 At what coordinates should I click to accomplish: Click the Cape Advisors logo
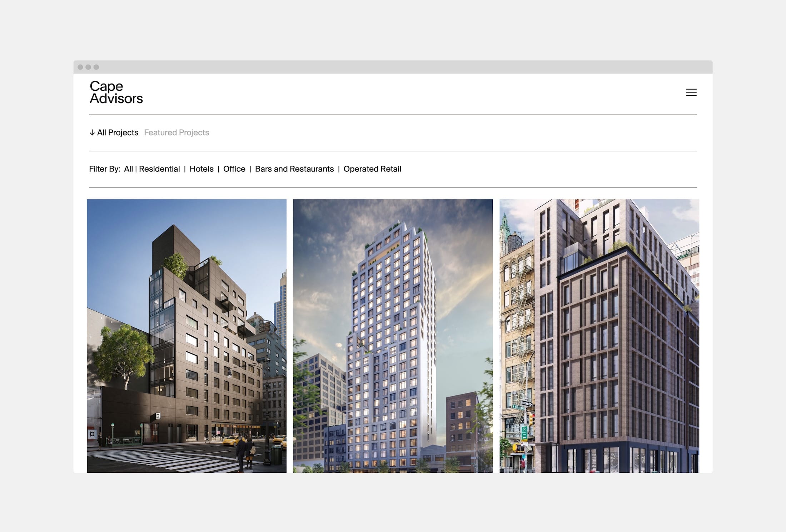(x=116, y=92)
